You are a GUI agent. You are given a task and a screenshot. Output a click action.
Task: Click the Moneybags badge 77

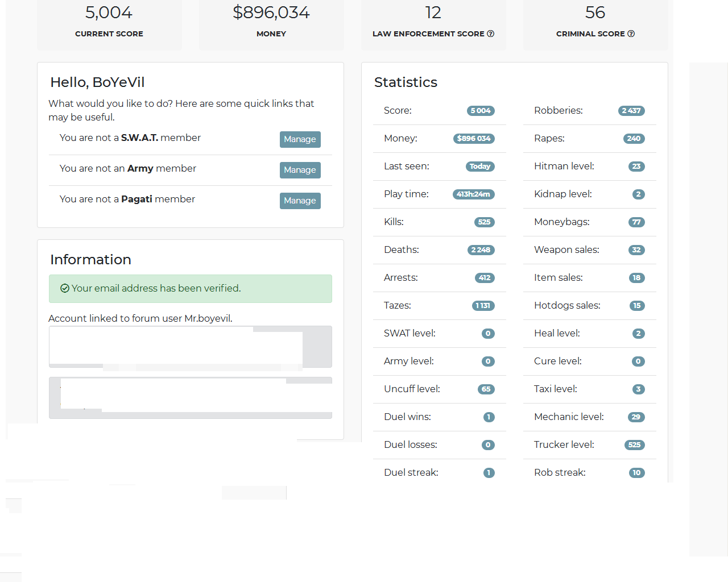pos(636,222)
